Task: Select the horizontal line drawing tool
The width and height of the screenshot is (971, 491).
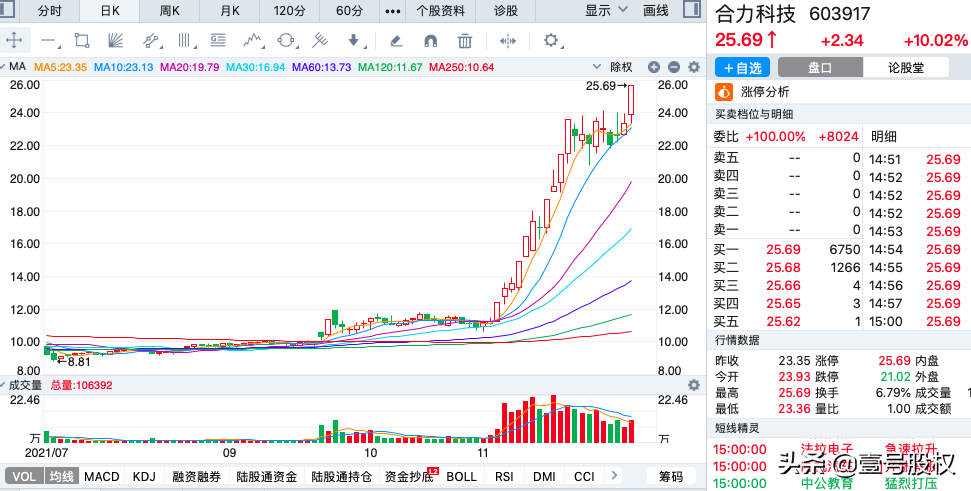Action: (50, 41)
